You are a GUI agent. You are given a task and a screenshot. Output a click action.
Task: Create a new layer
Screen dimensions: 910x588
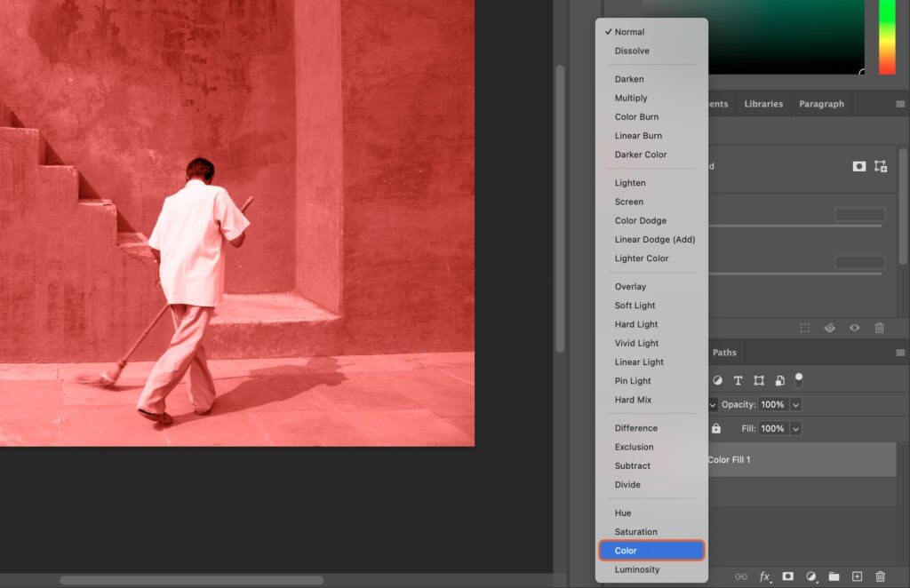[857, 576]
